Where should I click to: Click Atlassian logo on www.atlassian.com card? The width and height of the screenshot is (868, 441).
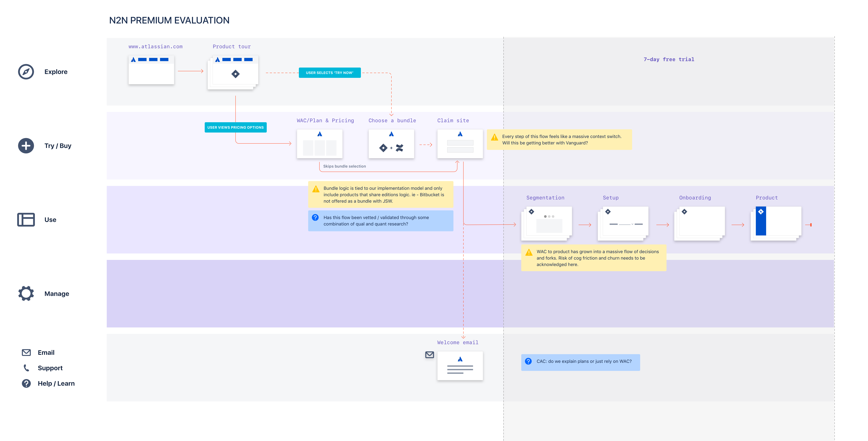point(133,60)
